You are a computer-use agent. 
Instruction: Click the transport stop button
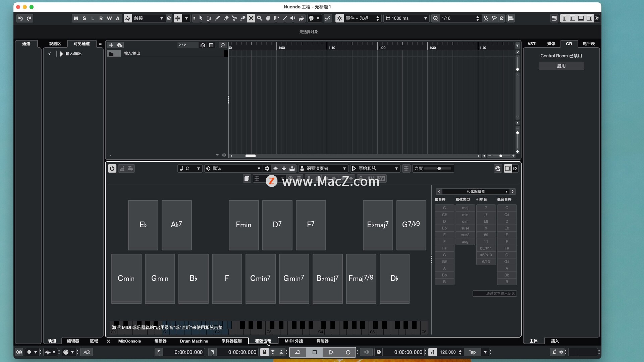pos(315,352)
